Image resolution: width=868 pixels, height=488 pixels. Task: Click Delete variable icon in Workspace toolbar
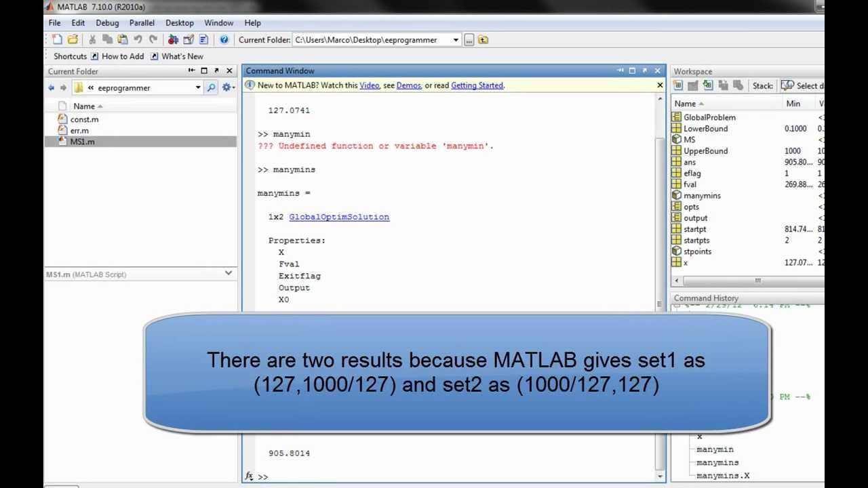(738, 85)
